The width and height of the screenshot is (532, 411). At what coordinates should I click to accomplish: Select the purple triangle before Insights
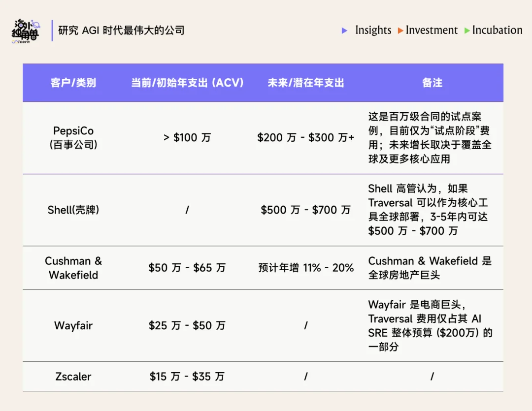(x=345, y=31)
